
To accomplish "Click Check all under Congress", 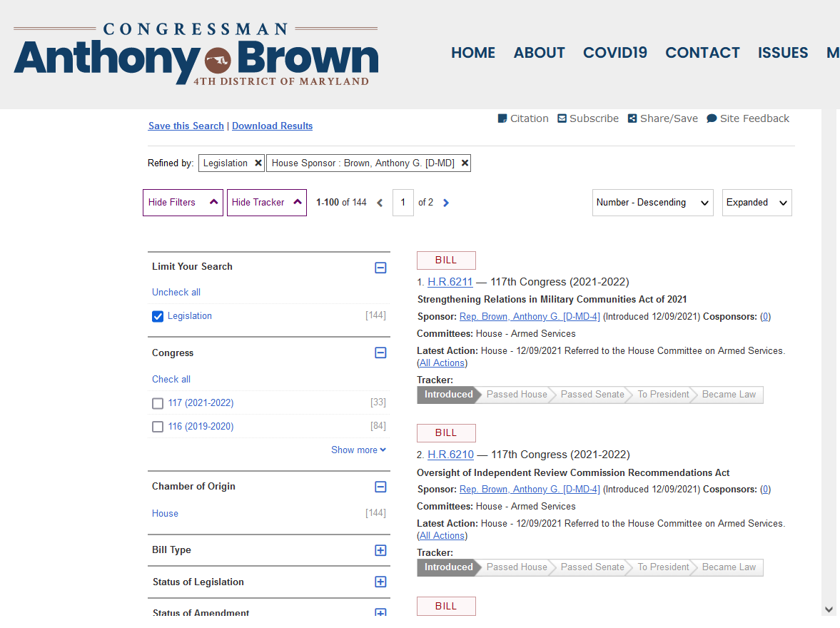I will pos(171,379).
